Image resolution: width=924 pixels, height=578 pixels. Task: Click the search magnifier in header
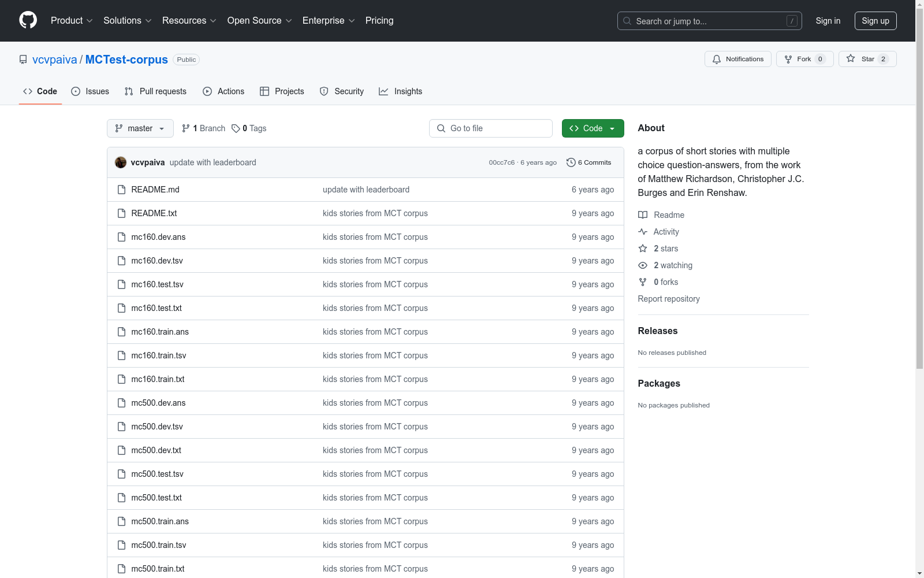(x=627, y=21)
